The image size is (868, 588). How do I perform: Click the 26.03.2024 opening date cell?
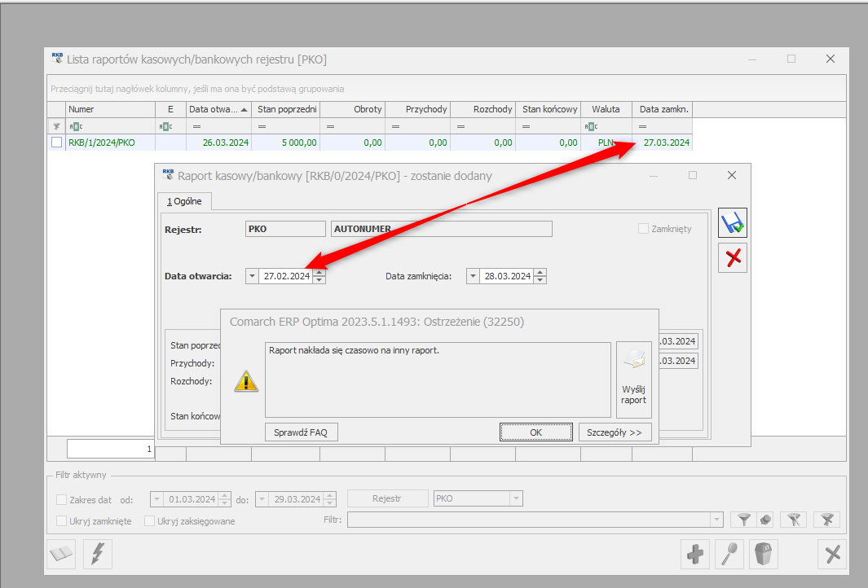pyautogui.click(x=218, y=143)
